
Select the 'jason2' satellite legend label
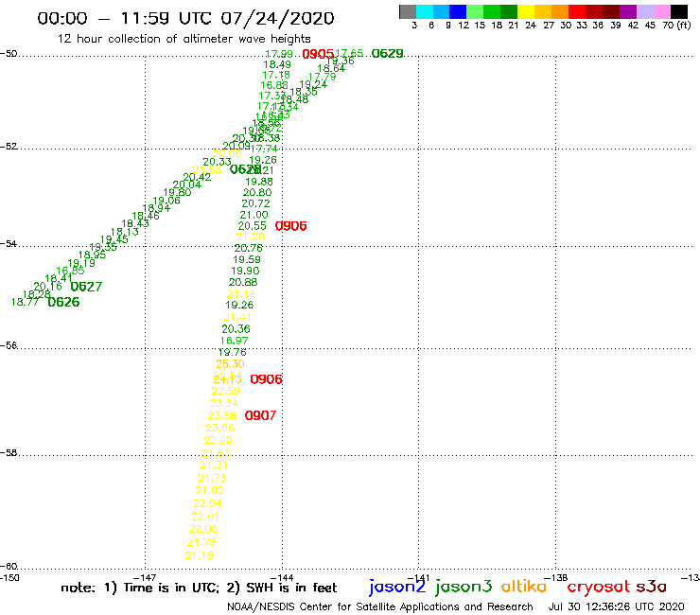(x=397, y=587)
